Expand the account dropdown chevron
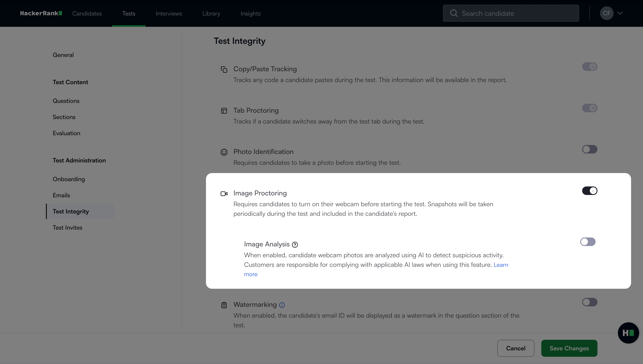The image size is (643, 364). (620, 13)
